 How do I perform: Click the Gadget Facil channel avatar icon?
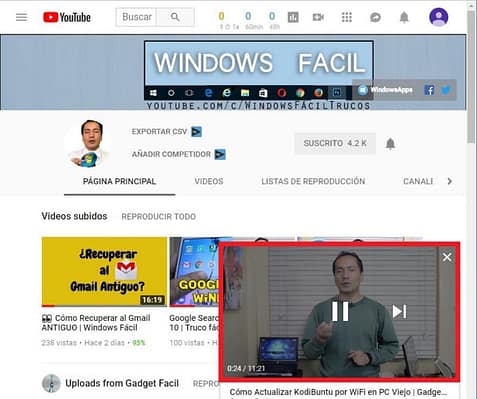[51, 383]
